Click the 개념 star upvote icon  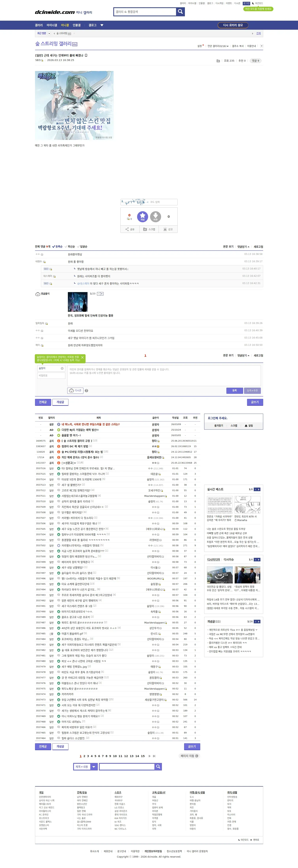point(142,217)
